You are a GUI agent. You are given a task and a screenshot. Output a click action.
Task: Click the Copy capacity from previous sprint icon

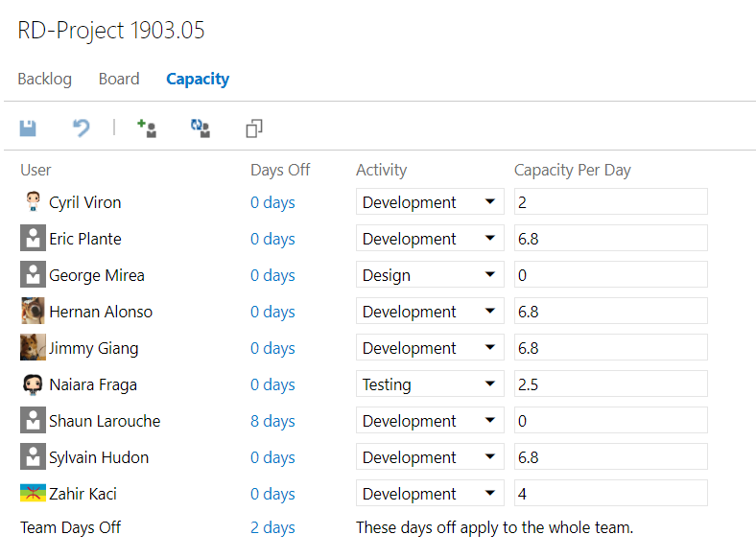point(253,128)
